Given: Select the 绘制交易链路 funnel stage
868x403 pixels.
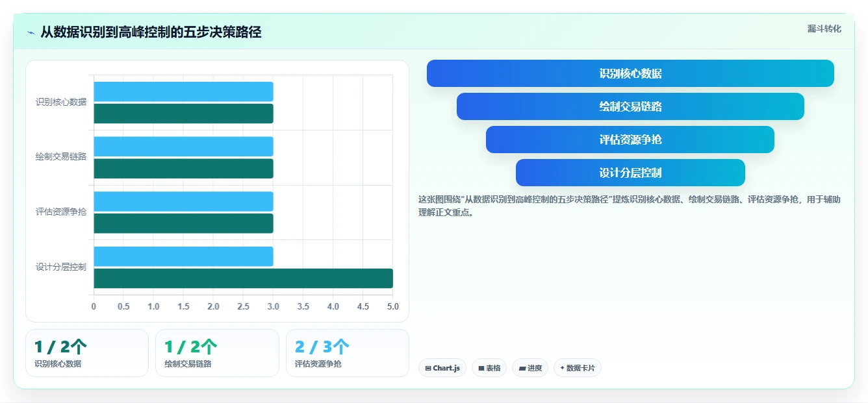Looking at the screenshot, I should (630, 106).
